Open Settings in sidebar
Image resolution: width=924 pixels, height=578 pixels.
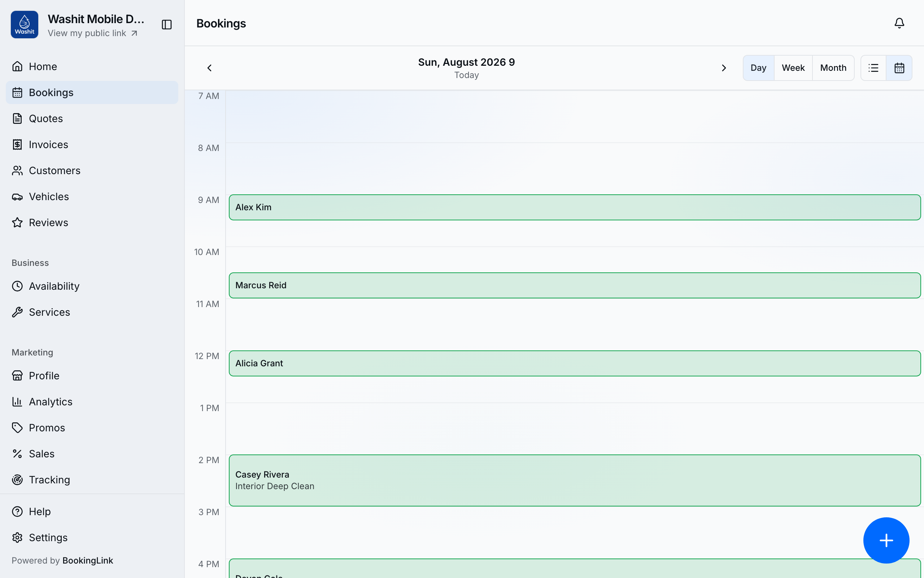[92, 538]
